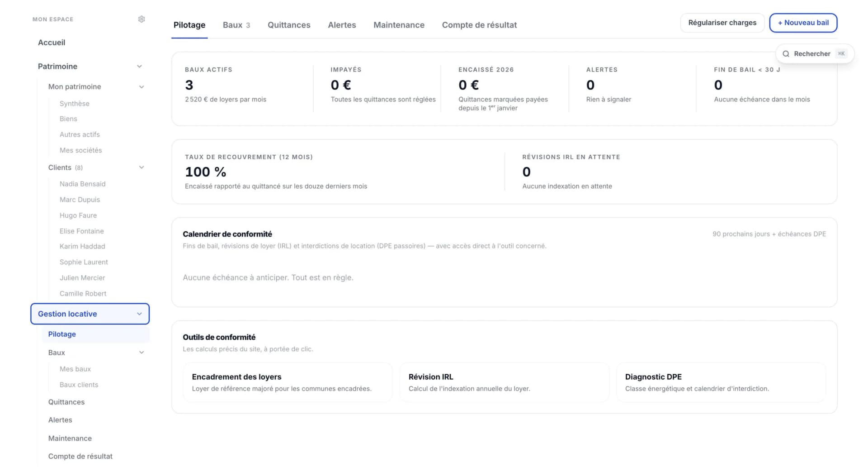Image resolution: width=868 pixels, height=467 pixels.
Task: Open client Elise Fontaine
Action: (x=82, y=231)
